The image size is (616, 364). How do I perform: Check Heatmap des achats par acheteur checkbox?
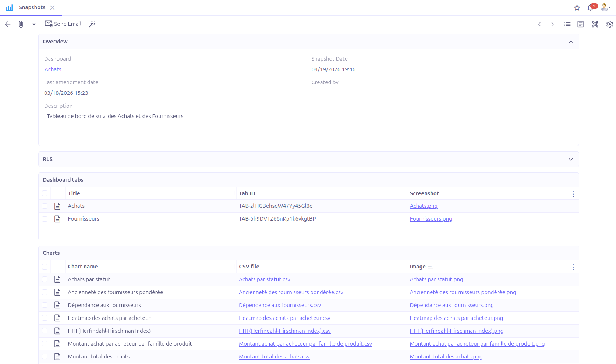tap(45, 318)
